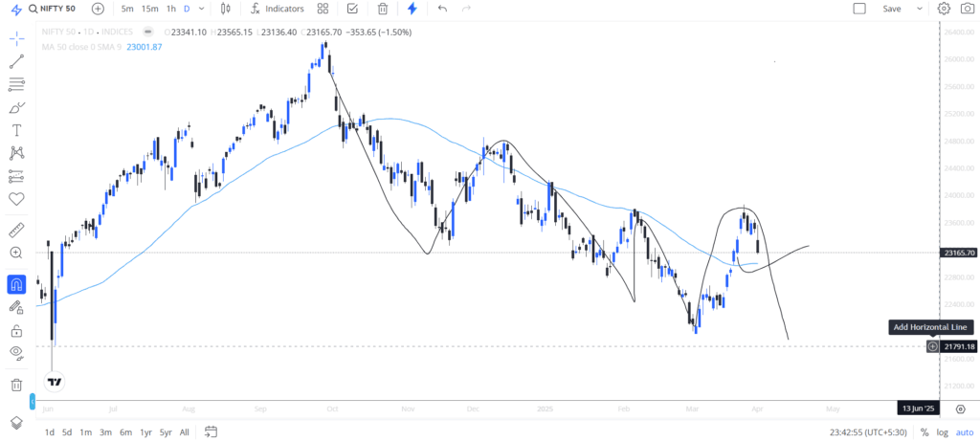Set range to 6m
The height and width of the screenshot is (442, 980).
pyautogui.click(x=125, y=432)
